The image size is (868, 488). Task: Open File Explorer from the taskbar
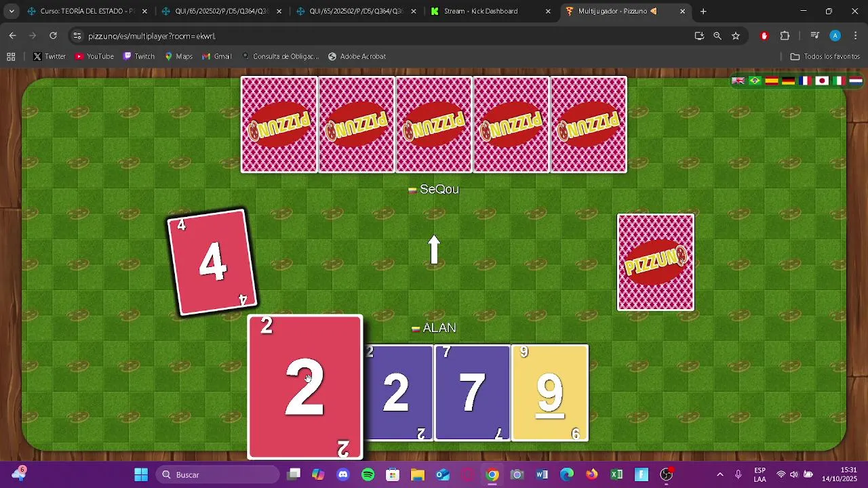click(x=418, y=474)
